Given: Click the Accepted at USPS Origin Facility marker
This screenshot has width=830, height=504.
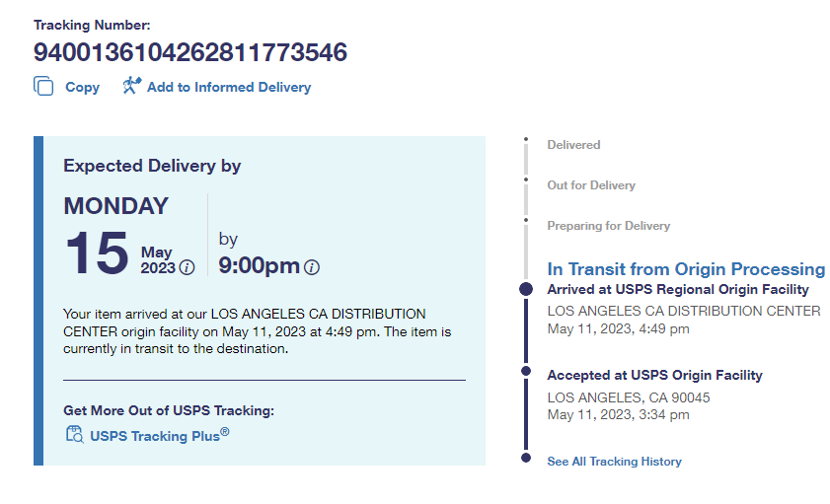Looking at the screenshot, I should point(526,372).
